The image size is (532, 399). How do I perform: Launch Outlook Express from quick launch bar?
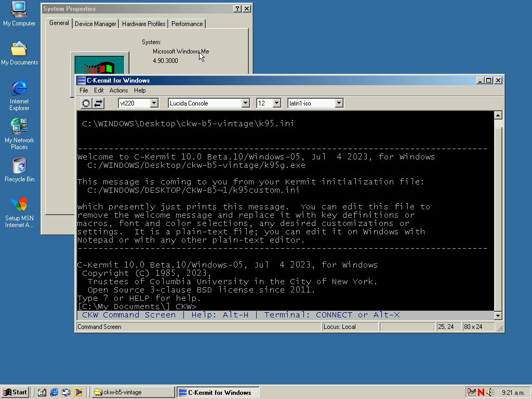(66, 392)
